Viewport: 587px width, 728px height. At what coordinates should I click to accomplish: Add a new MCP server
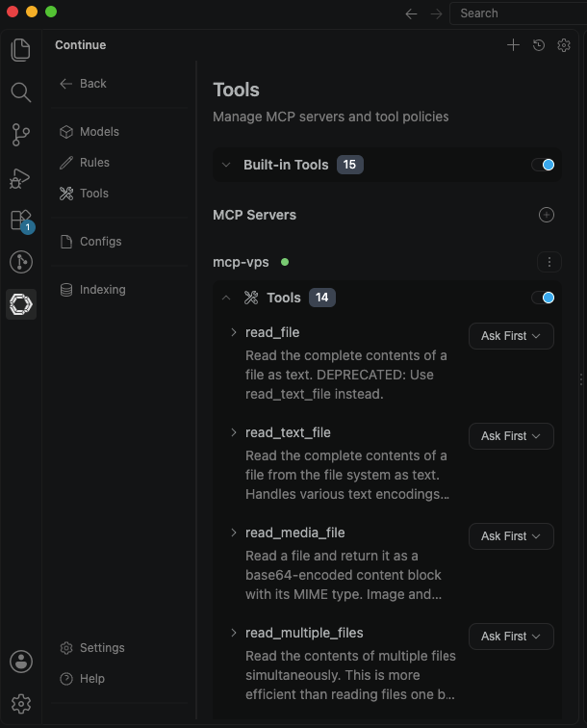tap(547, 215)
